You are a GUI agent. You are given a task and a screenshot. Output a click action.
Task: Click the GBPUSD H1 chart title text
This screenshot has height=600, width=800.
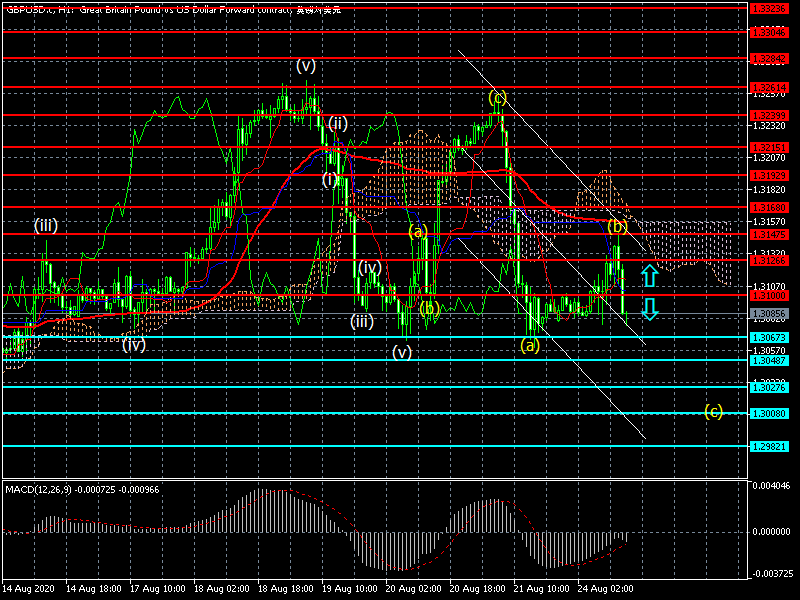170,8
